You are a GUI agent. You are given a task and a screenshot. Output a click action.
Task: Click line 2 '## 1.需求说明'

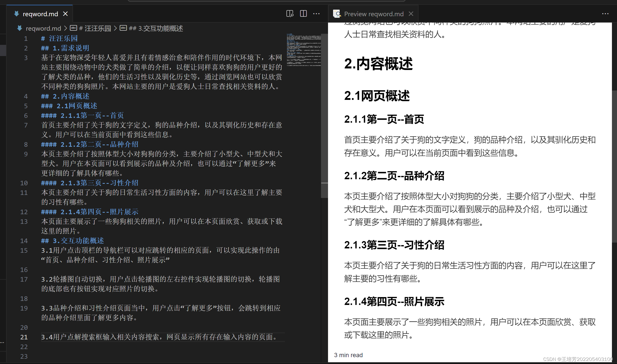point(65,48)
